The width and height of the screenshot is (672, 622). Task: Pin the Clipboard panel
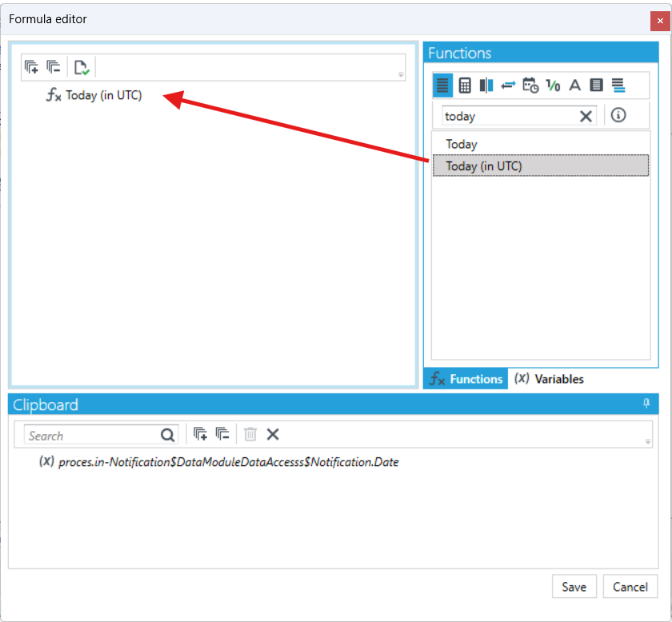(646, 403)
